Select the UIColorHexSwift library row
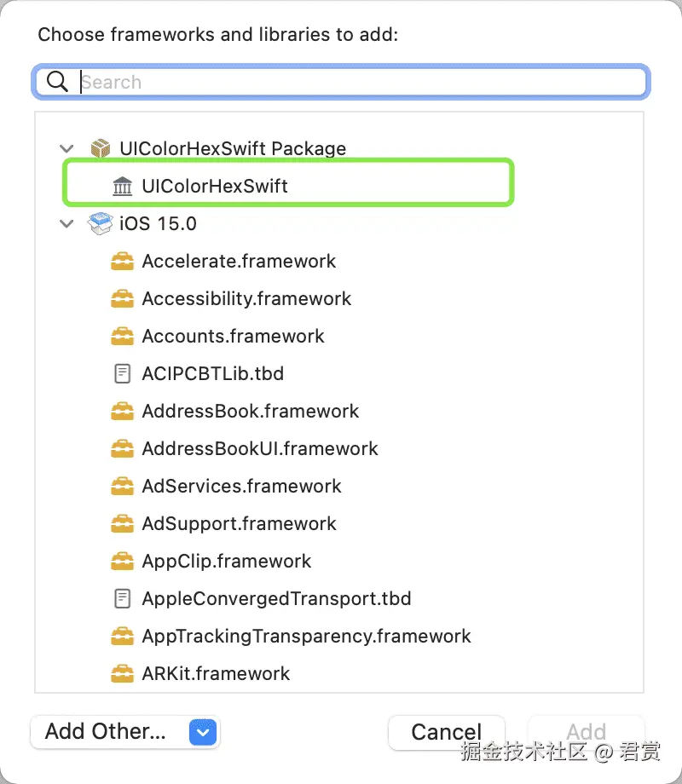682x784 pixels. (215, 186)
